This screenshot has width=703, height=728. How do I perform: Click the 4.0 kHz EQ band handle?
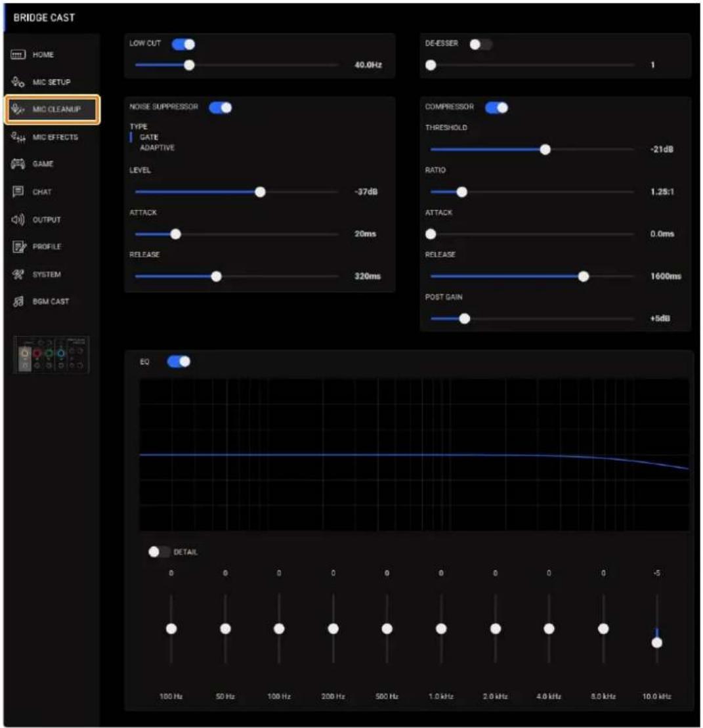pos(549,629)
